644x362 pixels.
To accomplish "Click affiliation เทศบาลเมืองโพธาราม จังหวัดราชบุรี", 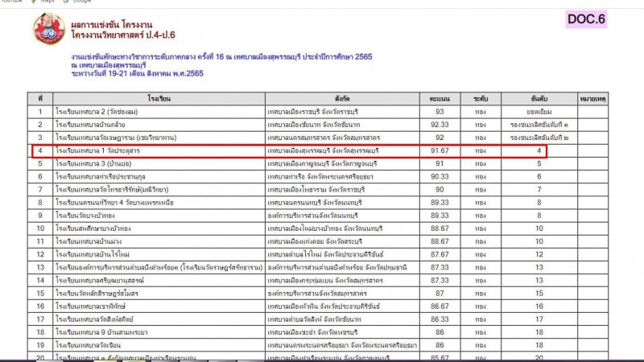I will (316, 190).
